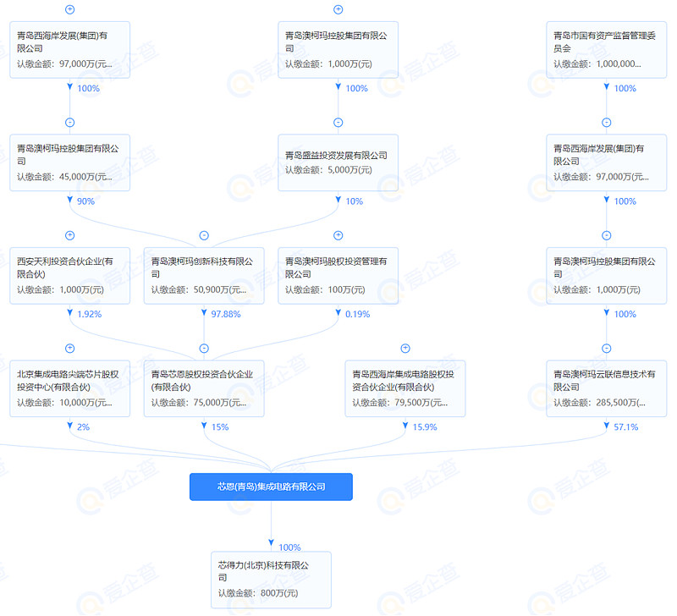Open the 青岛澳柯玛创新科技有限公司 company name
This screenshot has height=616, width=677.
click(201, 267)
